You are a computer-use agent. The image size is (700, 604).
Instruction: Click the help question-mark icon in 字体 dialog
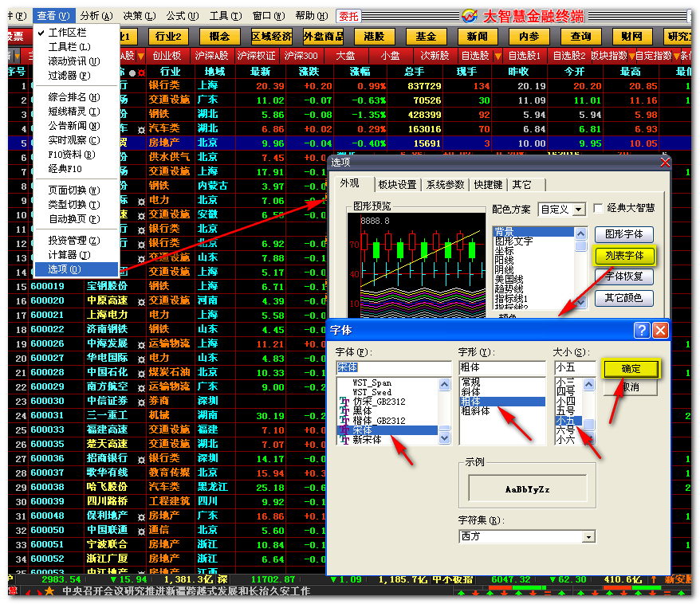tap(642, 330)
